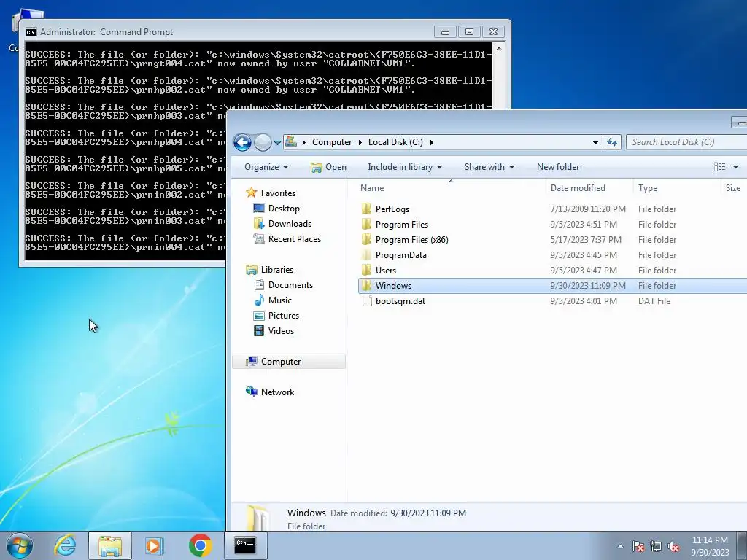Image resolution: width=747 pixels, height=560 pixels.
Task: Go back with the Explorer Back arrow
Action: point(242,142)
